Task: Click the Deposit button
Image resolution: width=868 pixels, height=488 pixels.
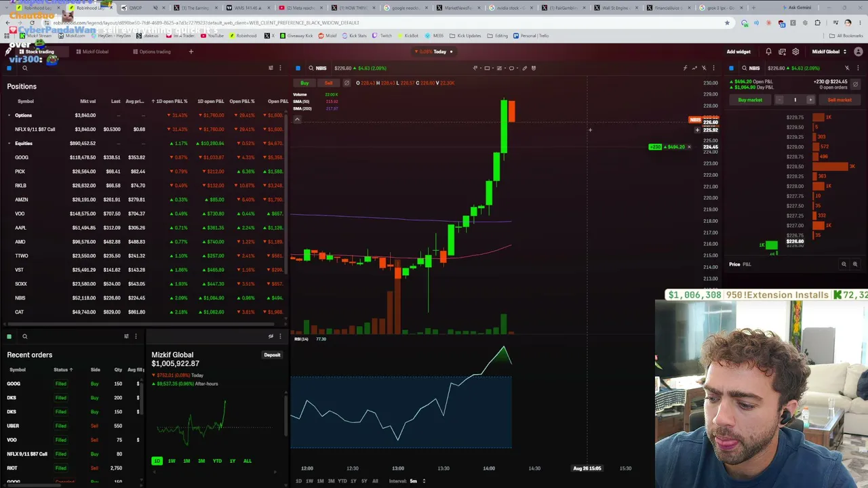Action: pos(272,354)
